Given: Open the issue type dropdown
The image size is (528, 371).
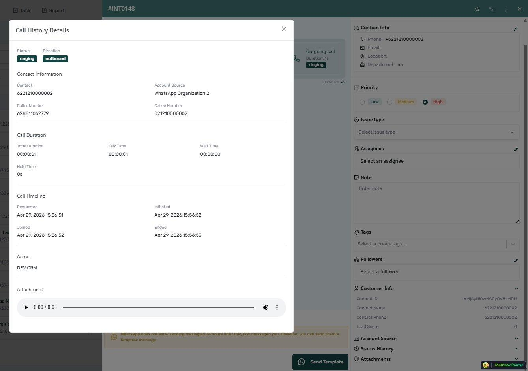Looking at the screenshot, I should point(437,132).
